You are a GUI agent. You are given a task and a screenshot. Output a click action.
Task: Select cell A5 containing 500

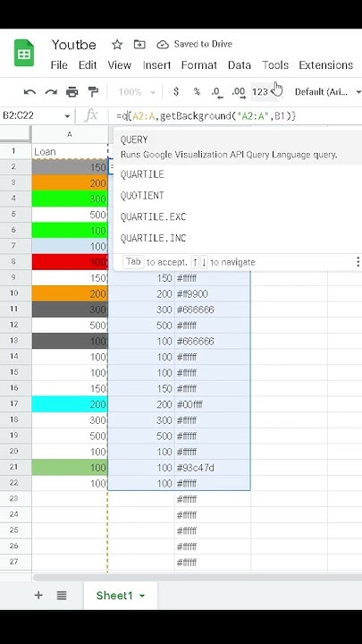point(70,215)
